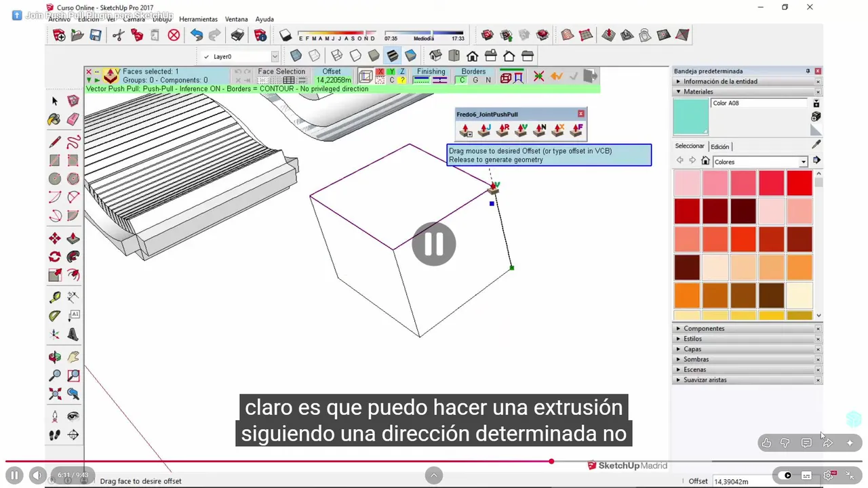Choose the Orbit tool

point(55,357)
